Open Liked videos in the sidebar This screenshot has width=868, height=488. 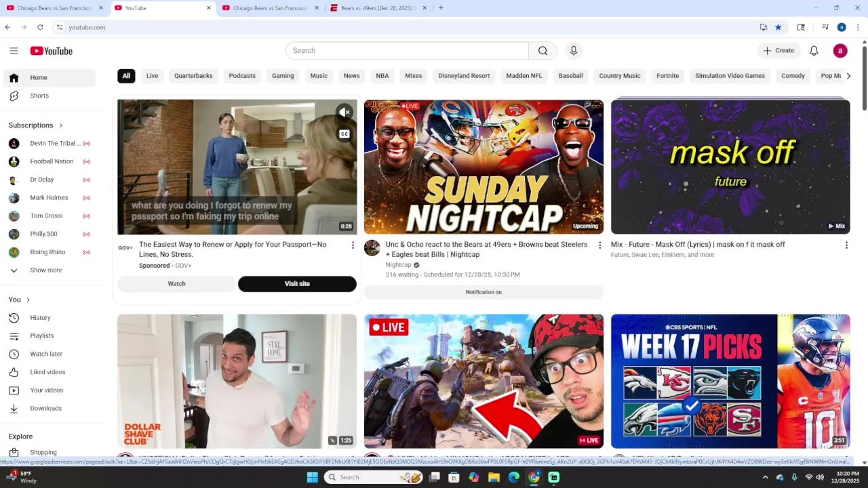(49, 372)
